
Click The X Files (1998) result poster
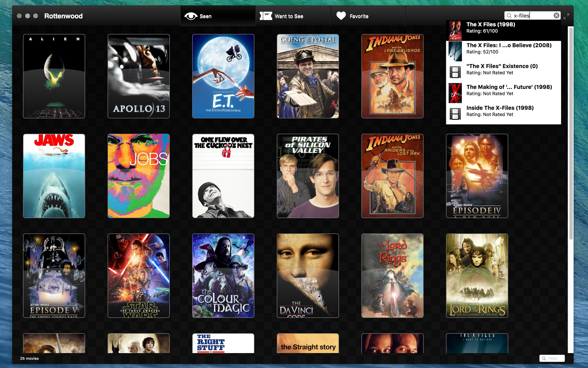455,30
